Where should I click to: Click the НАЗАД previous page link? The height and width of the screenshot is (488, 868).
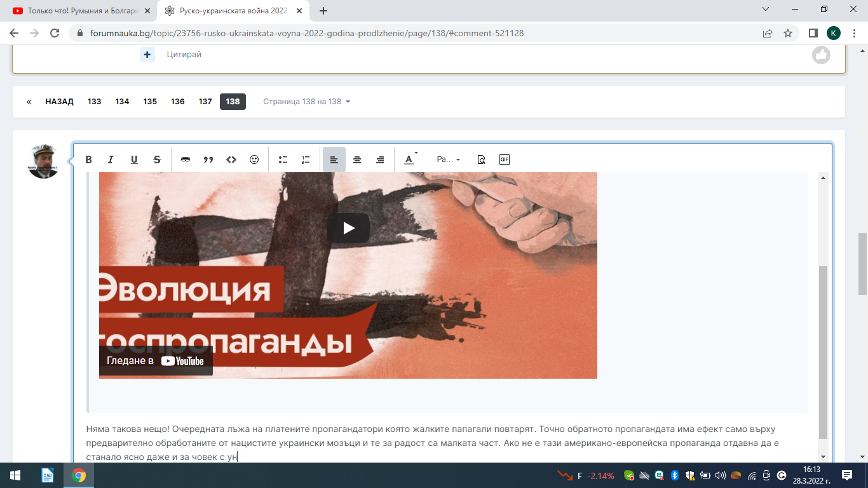point(59,102)
